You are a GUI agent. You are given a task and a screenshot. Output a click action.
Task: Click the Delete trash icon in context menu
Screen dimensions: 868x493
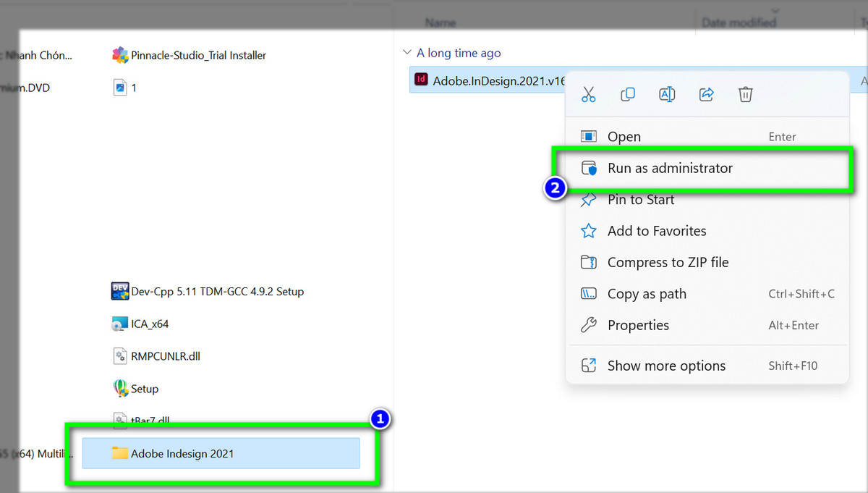746,94
